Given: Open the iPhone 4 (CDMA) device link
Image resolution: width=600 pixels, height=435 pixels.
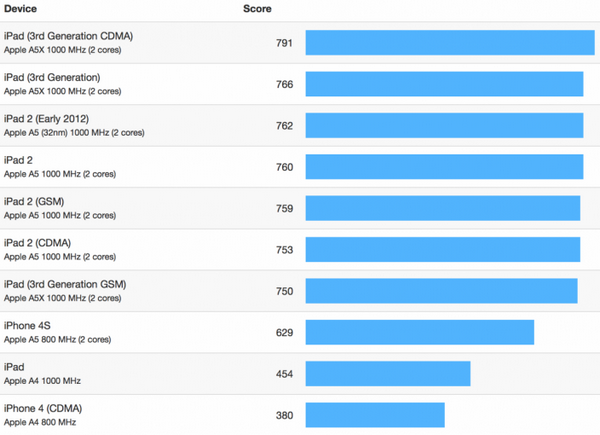Looking at the screenshot, I should pos(43,408).
